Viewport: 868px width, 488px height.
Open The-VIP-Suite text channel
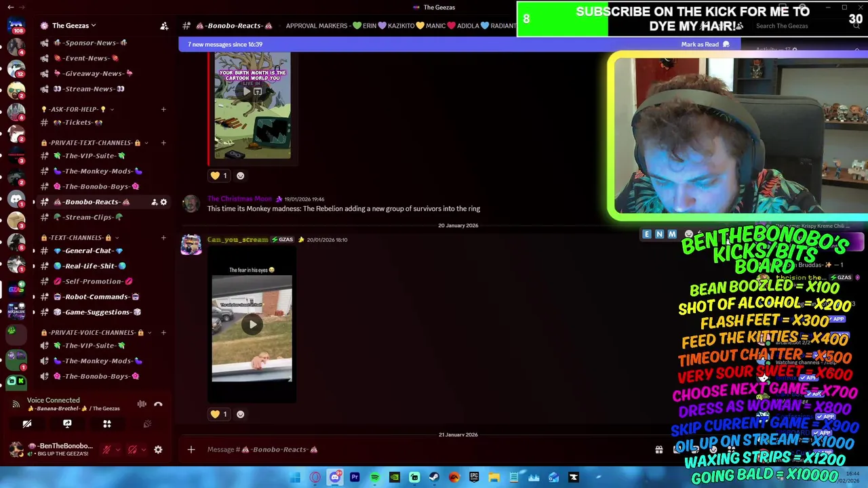coord(90,156)
